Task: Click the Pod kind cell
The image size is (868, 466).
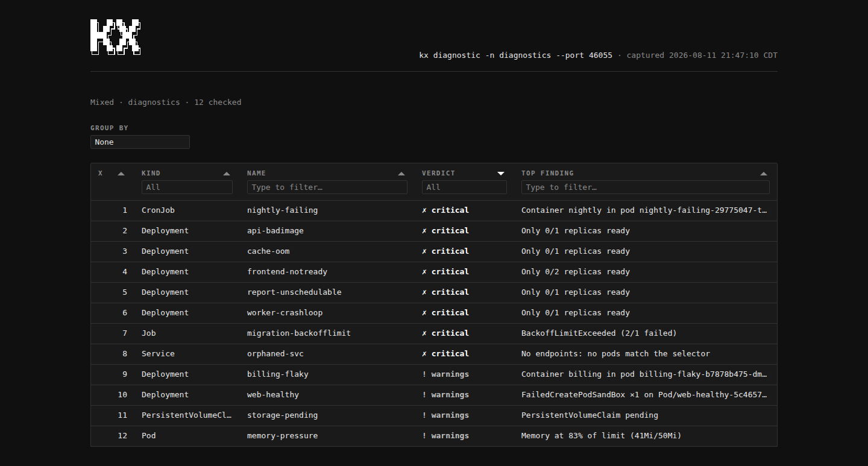Action: (149, 436)
